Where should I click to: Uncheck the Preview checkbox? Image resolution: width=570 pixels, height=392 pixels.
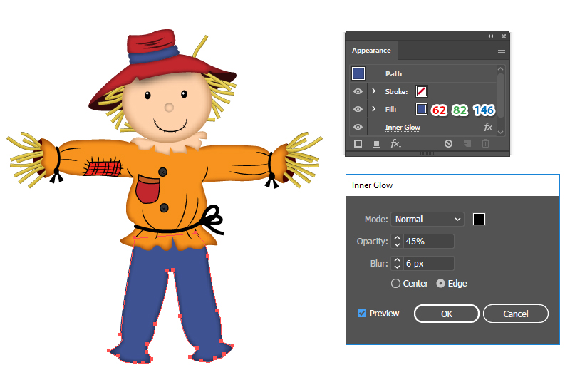(362, 313)
